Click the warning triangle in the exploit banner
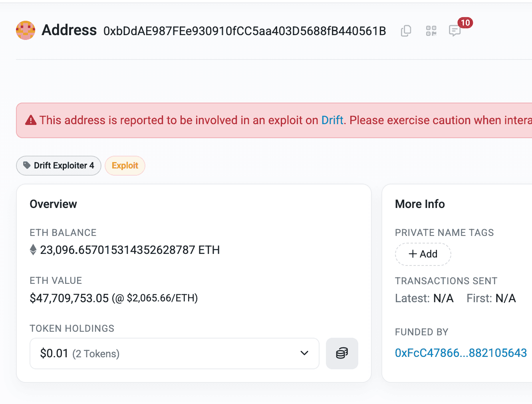 pos(31,120)
